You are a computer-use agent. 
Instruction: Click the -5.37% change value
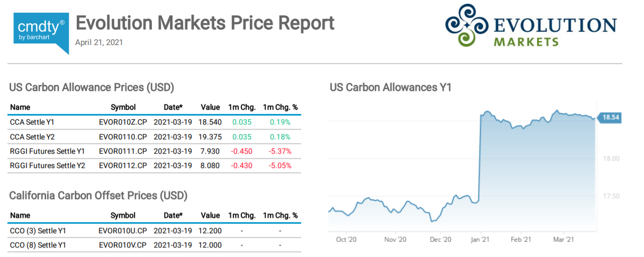tap(280, 152)
